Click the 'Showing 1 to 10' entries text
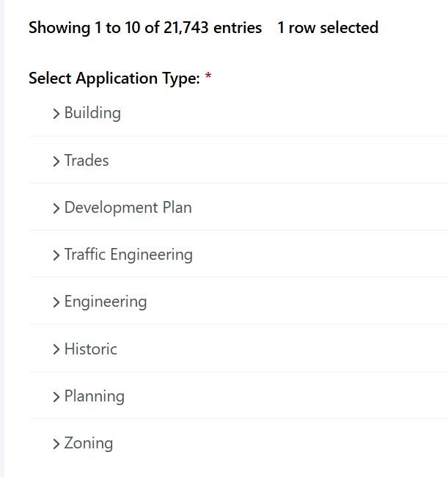 tap(145, 28)
